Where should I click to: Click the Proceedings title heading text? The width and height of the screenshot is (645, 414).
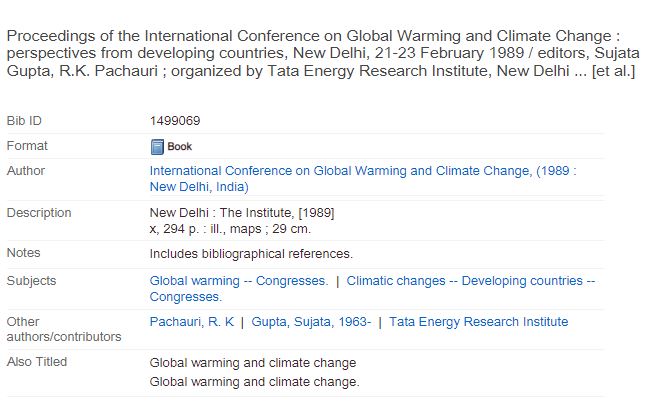(x=322, y=53)
